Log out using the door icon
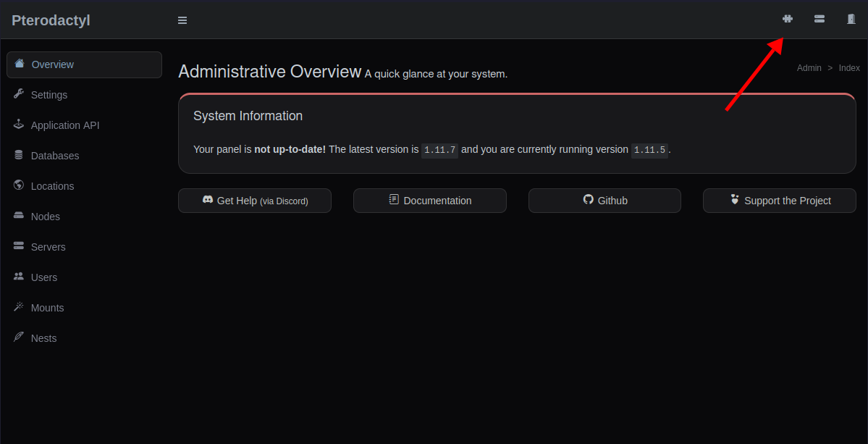This screenshot has height=444, width=868. click(x=851, y=19)
